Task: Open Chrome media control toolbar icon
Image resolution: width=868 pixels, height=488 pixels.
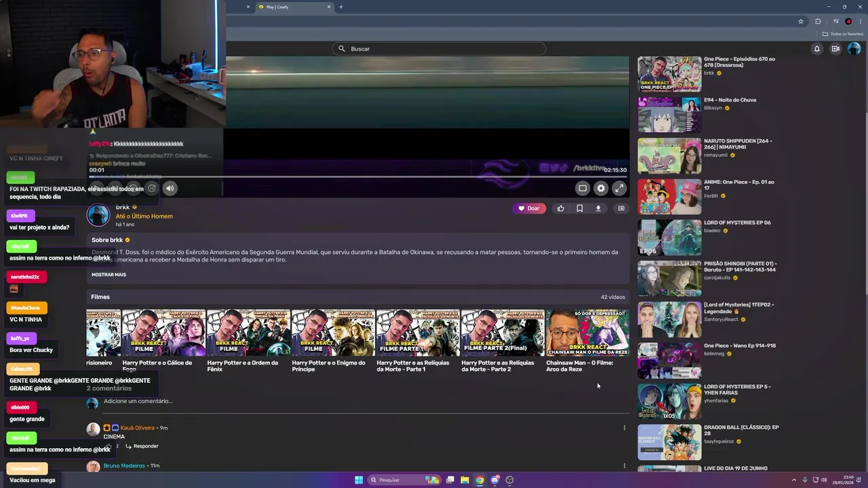Action: [x=835, y=21]
